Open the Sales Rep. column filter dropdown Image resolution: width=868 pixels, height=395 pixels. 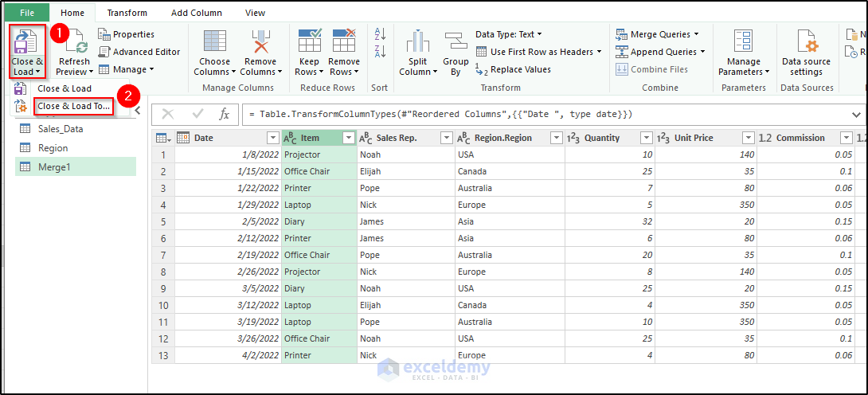point(446,138)
